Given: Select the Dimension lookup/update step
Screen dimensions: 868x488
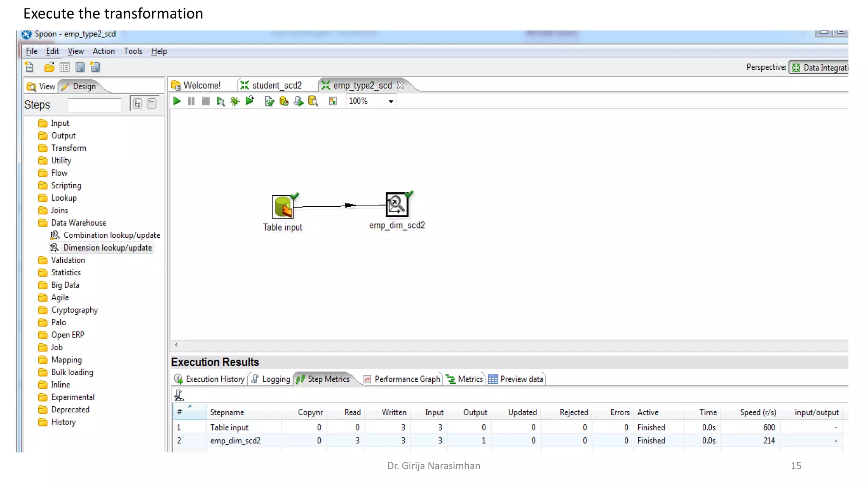Looking at the screenshot, I should pos(107,248).
